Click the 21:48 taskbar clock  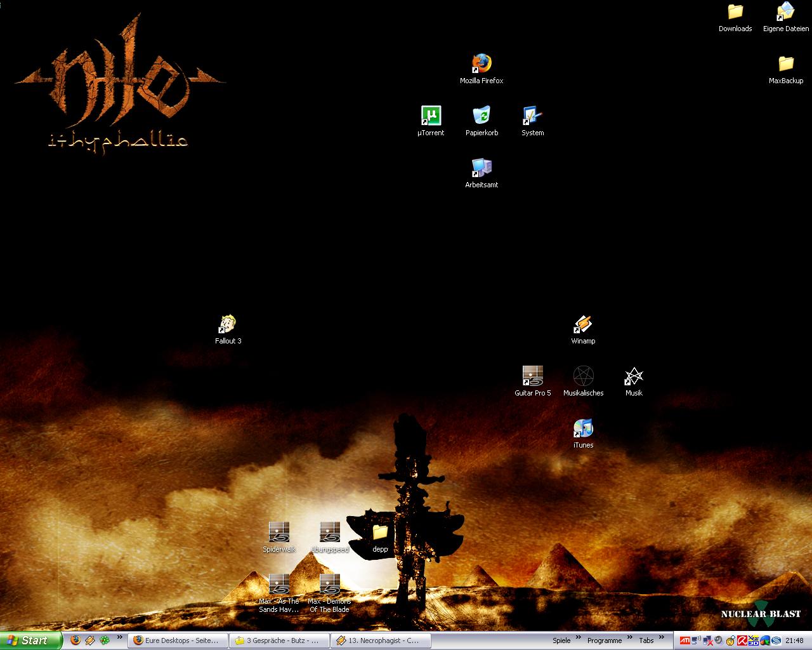click(x=794, y=640)
